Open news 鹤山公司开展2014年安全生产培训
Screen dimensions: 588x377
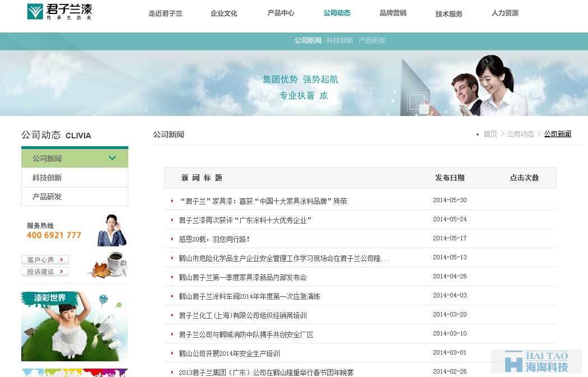click(230, 353)
